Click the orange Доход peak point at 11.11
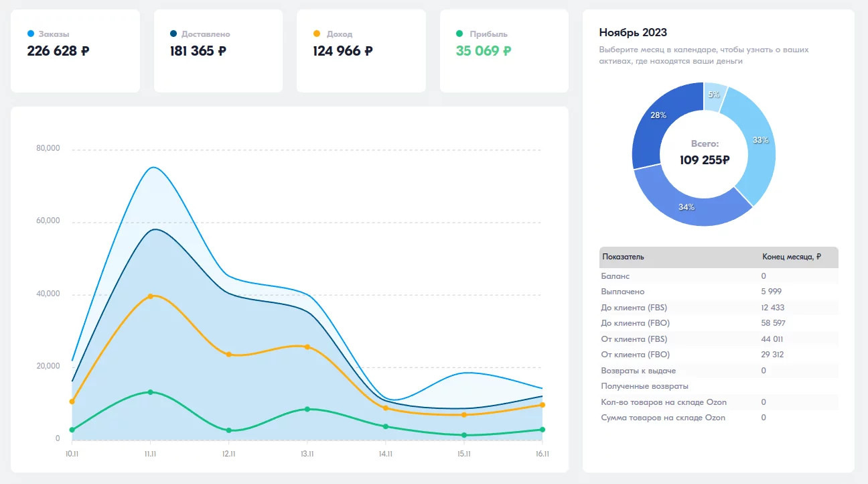Viewport: 868px width, 484px height. point(151,296)
